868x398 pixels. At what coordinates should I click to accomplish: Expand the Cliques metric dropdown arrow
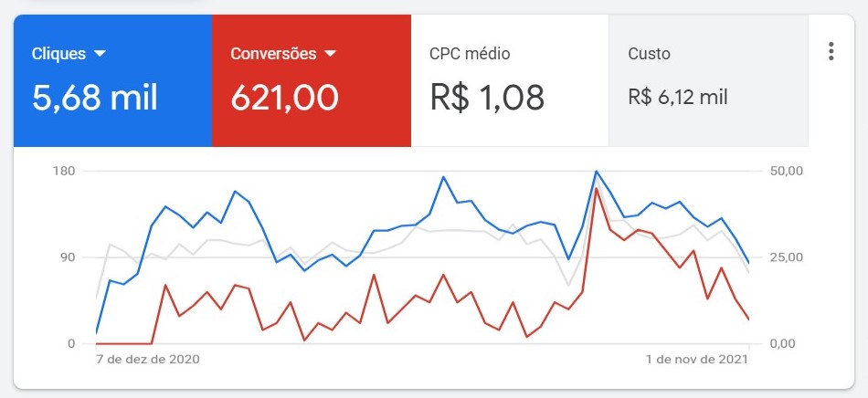(101, 54)
